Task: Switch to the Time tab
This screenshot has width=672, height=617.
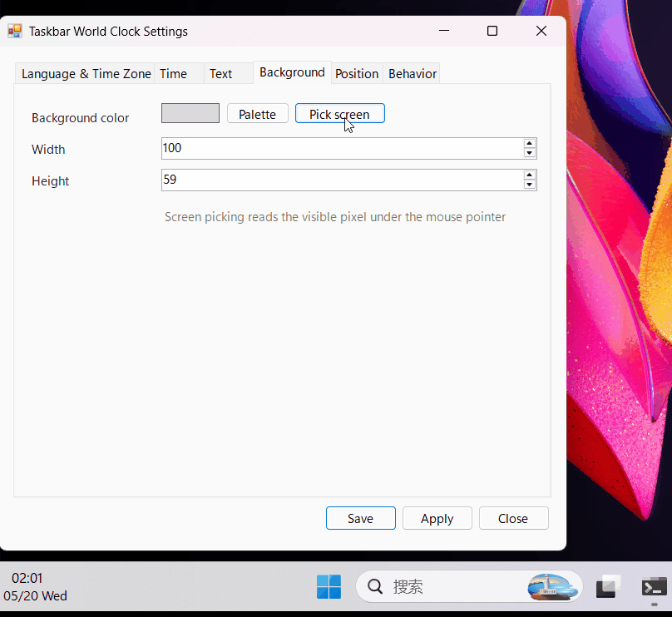Action: 179,74
